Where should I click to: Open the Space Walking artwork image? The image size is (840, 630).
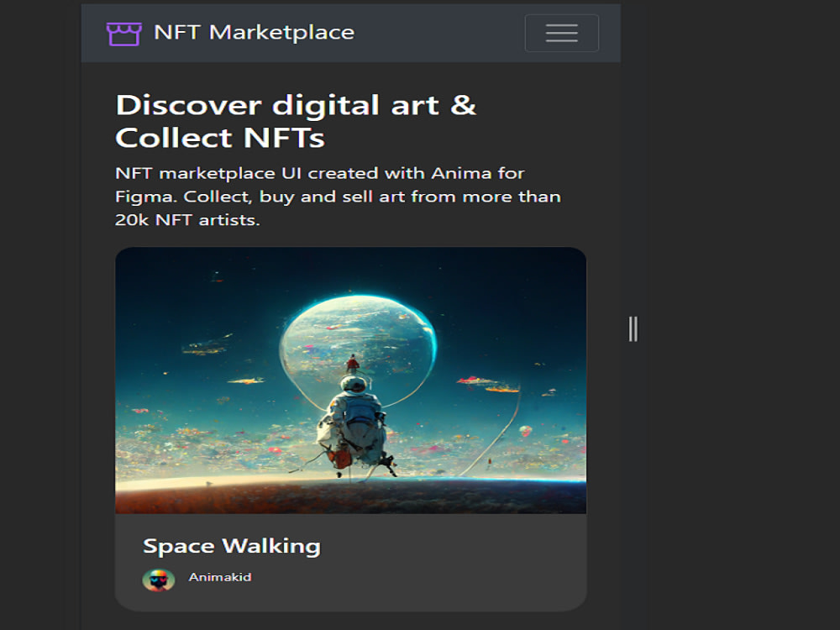[x=351, y=381]
